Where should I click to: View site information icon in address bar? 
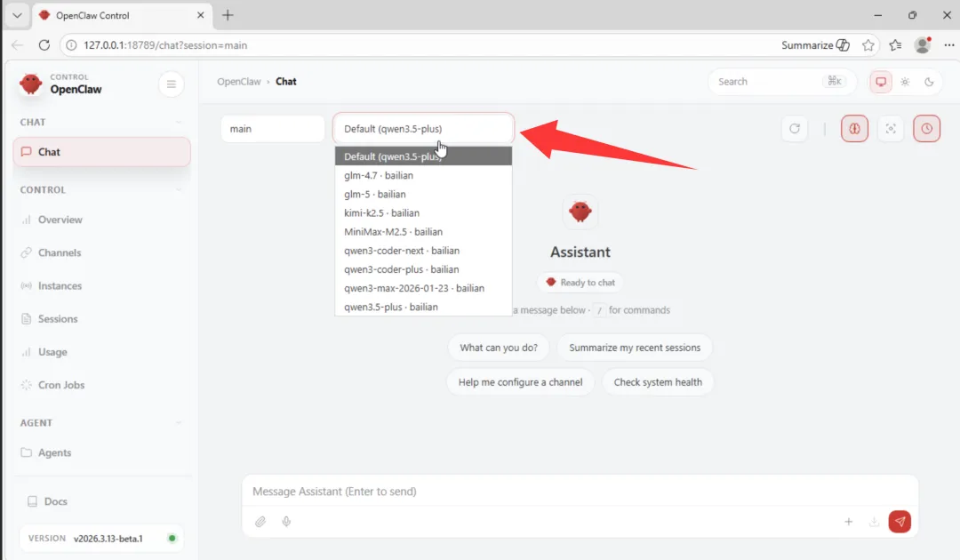[x=72, y=45]
